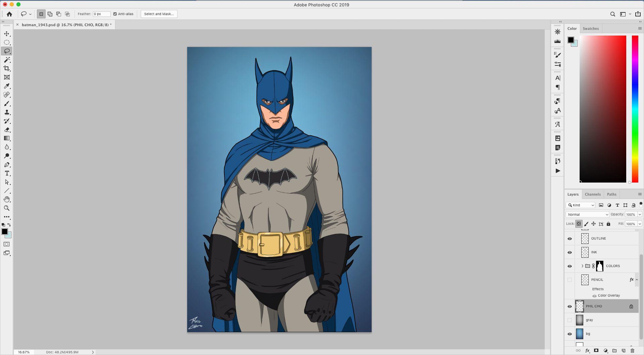Viewport: 644px width, 355px height.
Task: Select the Pen tool
Action: coord(7,165)
